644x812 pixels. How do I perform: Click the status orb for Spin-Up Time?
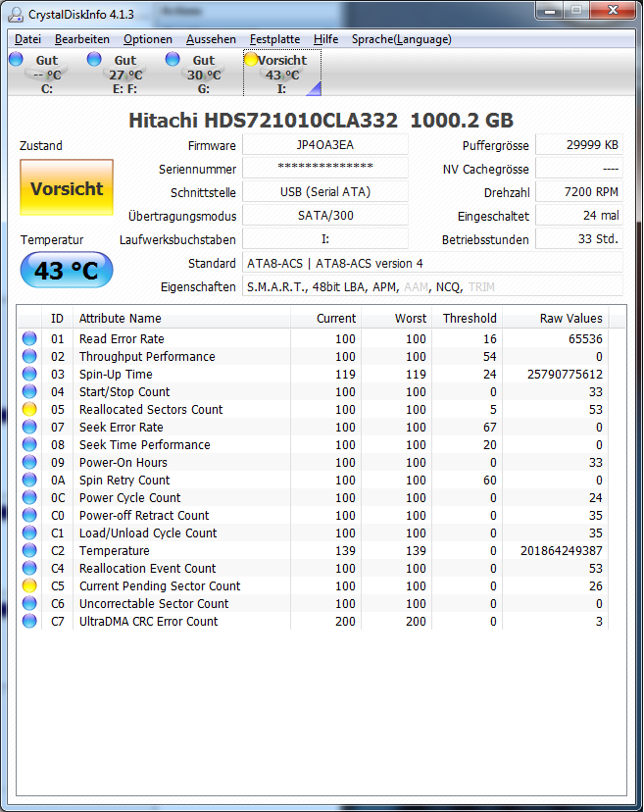coord(29,374)
